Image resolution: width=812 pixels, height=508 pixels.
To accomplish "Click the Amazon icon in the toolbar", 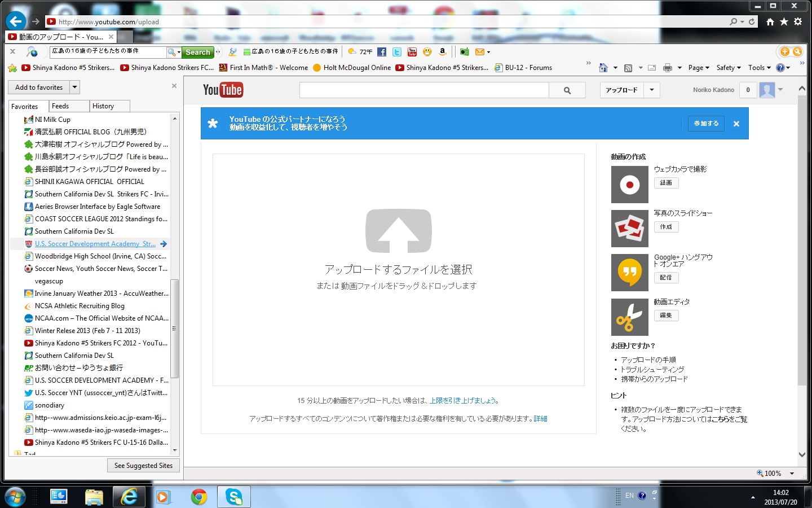I will [443, 52].
